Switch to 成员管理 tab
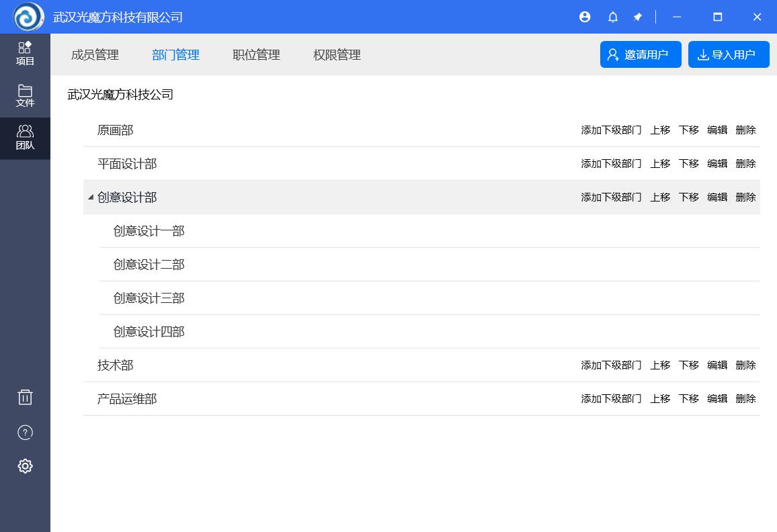Screen dimensions: 777x532 pos(95,55)
